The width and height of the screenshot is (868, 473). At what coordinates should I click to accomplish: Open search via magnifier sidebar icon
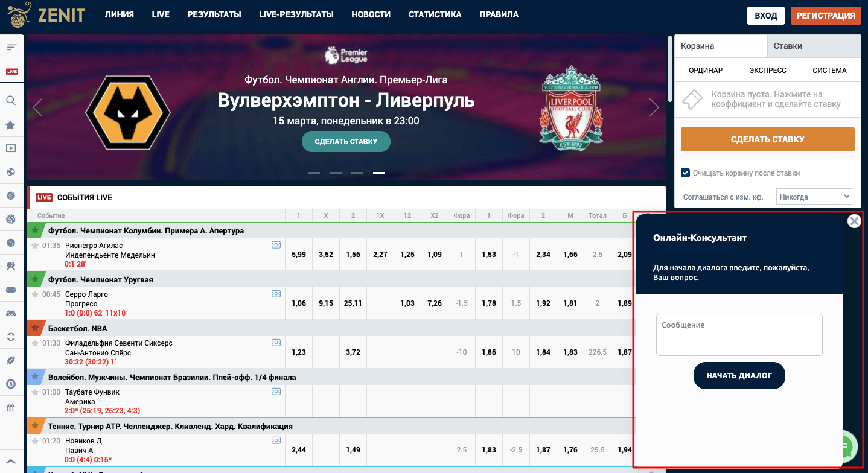pos(11,100)
